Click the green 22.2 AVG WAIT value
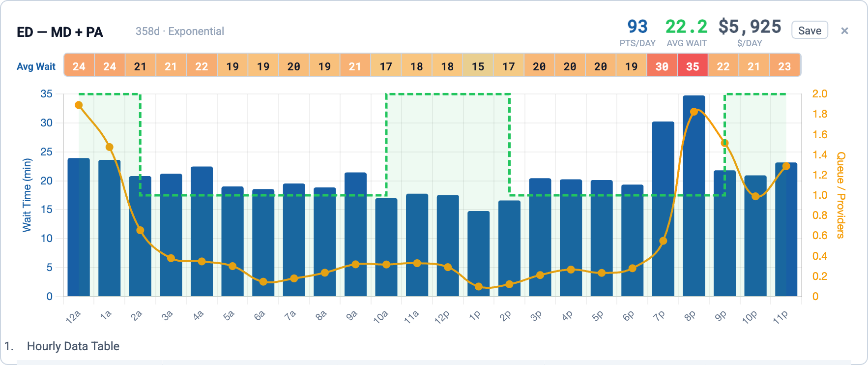The image size is (868, 365). [686, 27]
